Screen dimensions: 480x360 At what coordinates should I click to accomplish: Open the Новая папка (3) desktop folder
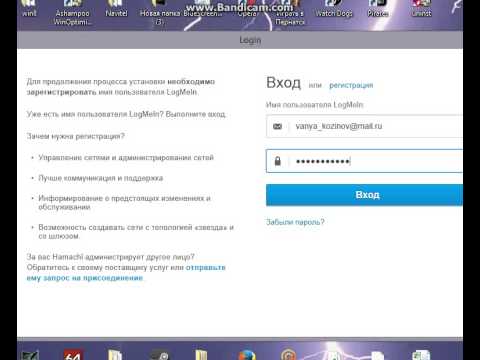(160, 13)
